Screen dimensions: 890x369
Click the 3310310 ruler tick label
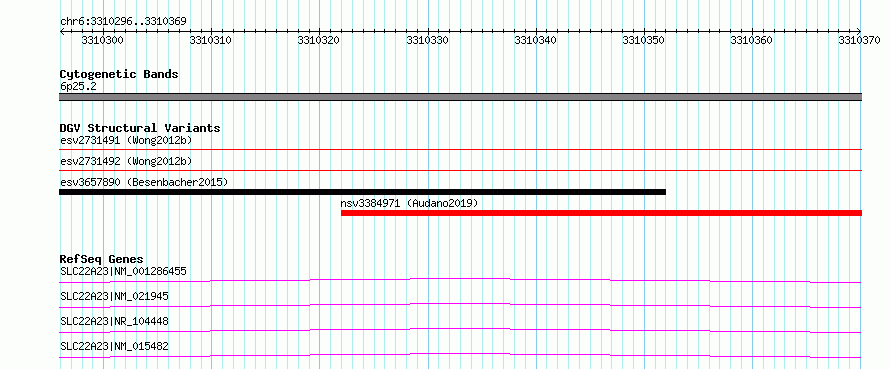pos(211,40)
